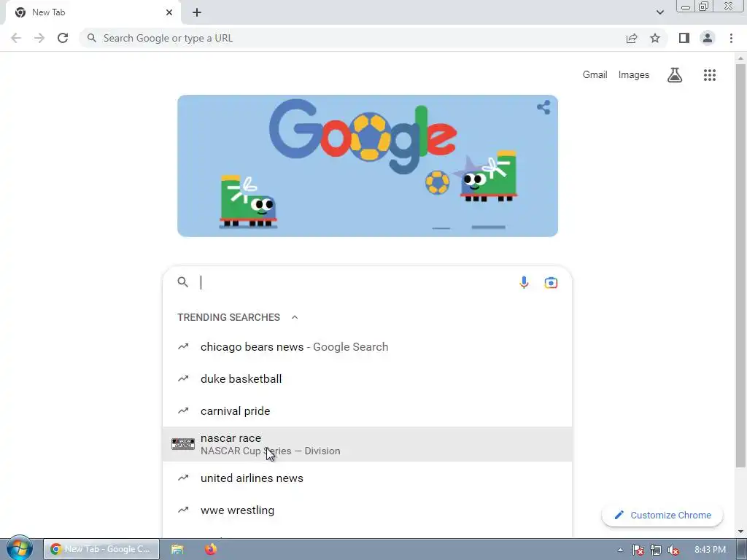Open the side panel icon
This screenshot has width=747, height=560.
point(684,38)
